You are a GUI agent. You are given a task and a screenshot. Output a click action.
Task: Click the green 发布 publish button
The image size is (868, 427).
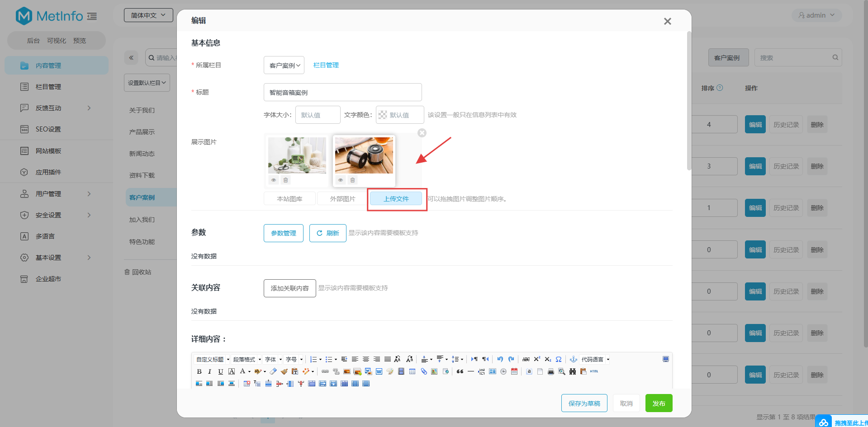point(659,403)
